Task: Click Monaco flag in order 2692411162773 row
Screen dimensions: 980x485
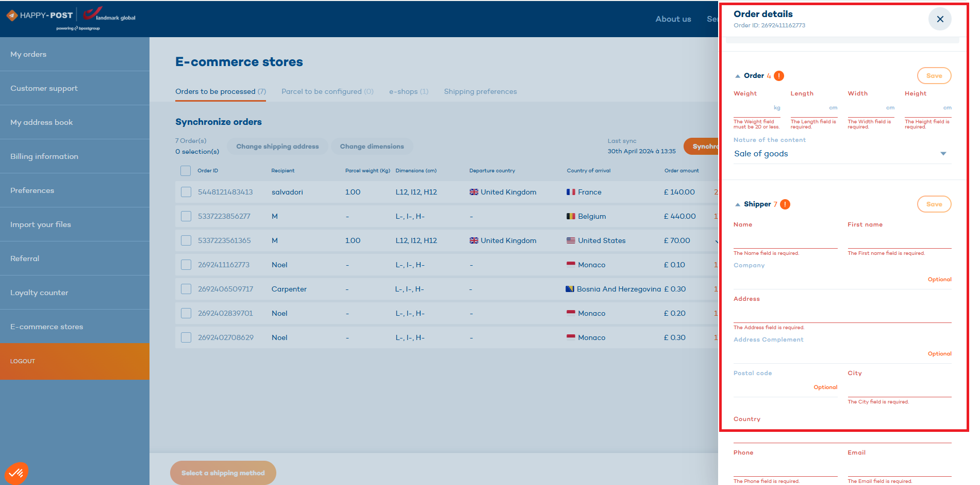Action: pos(571,265)
